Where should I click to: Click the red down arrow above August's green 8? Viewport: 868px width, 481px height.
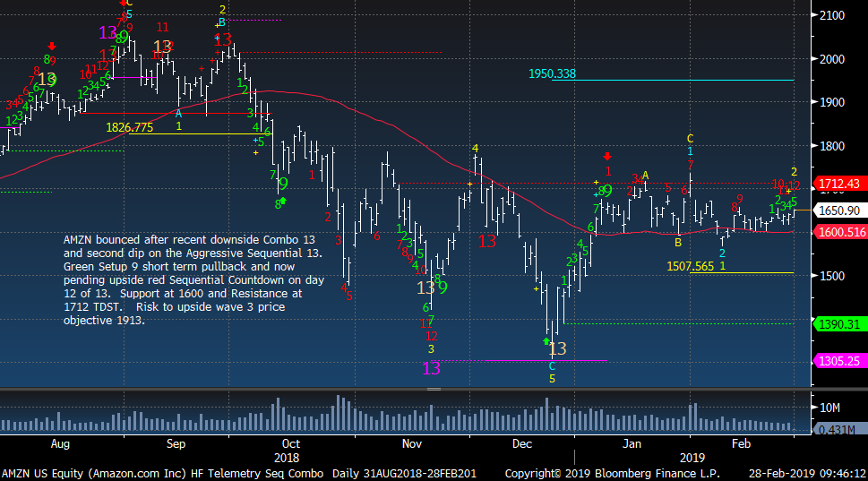pos(51,46)
